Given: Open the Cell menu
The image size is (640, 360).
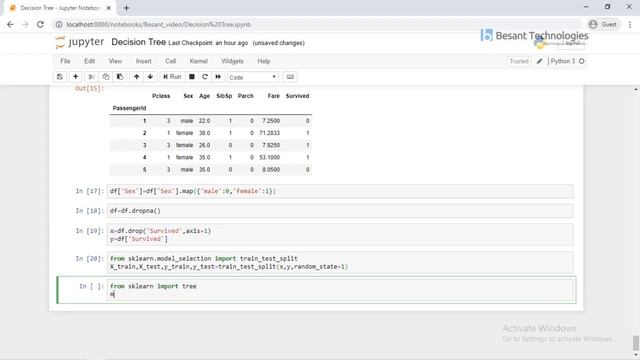Looking at the screenshot, I should (x=171, y=61).
